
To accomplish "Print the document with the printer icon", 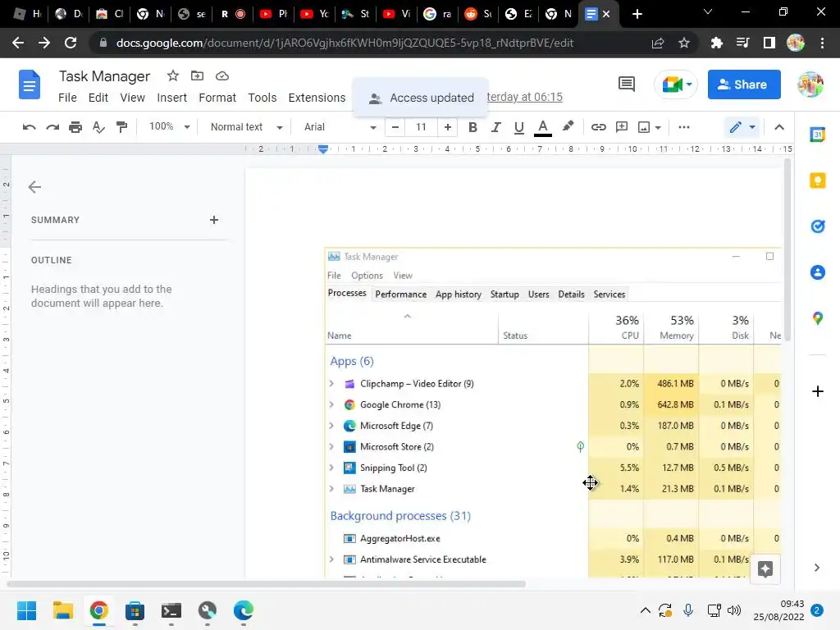I will point(75,127).
